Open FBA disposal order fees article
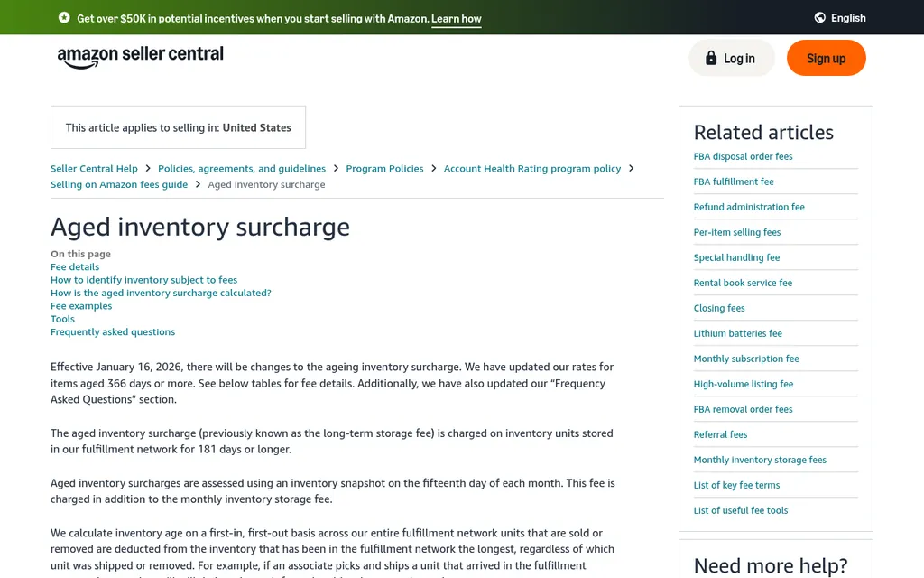 coord(743,156)
